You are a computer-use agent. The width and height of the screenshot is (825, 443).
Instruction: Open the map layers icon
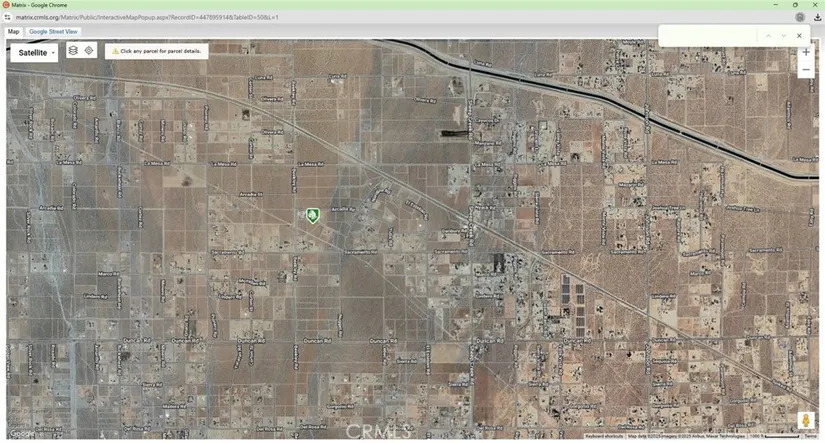coord(73,51)
